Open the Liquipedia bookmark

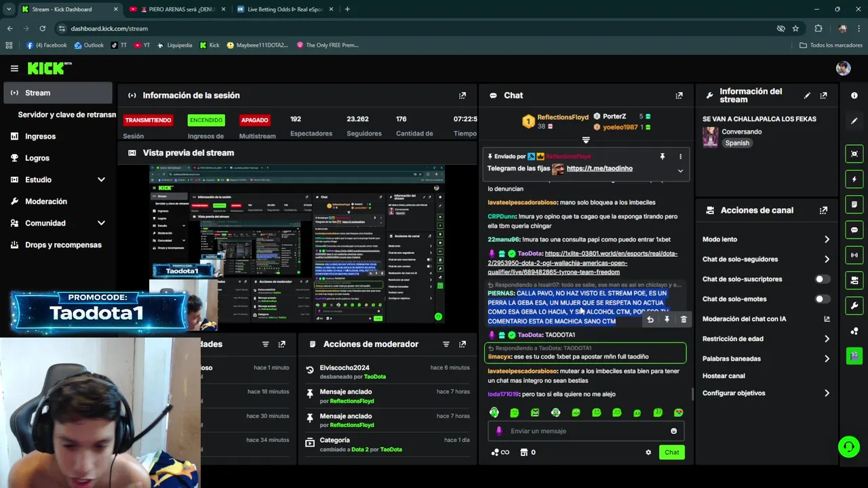click(174, 45)
